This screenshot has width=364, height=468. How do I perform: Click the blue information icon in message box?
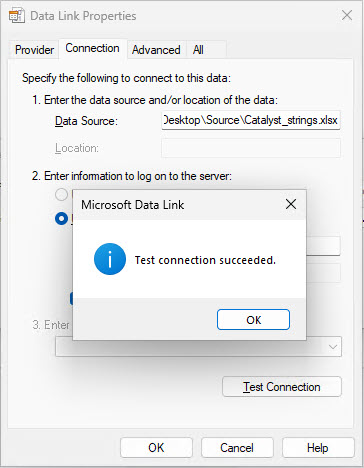(x=110, y=259)
